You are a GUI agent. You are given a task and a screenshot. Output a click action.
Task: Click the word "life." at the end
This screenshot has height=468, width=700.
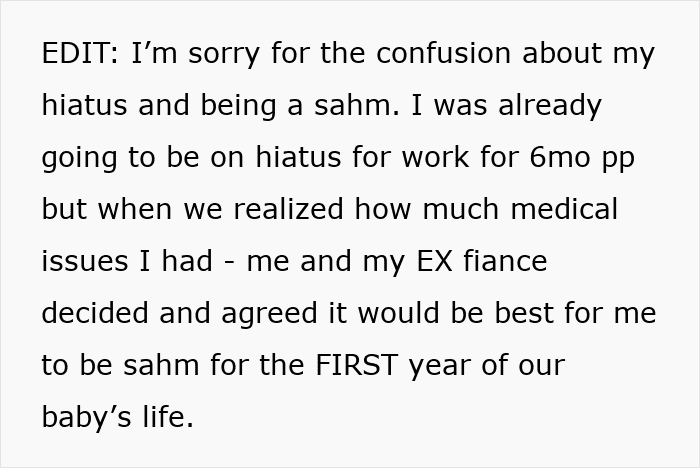tap(168, 417)
